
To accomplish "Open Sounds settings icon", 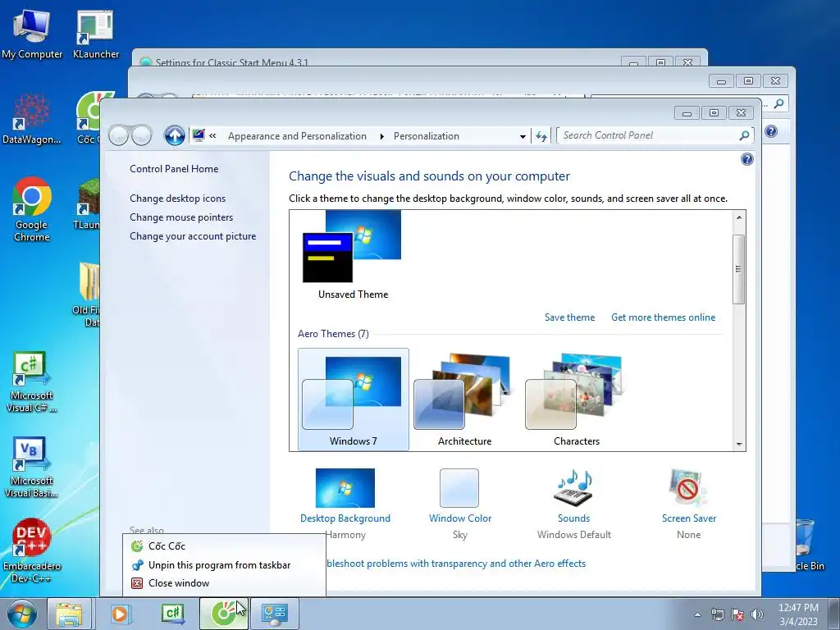I will (573, 488).
